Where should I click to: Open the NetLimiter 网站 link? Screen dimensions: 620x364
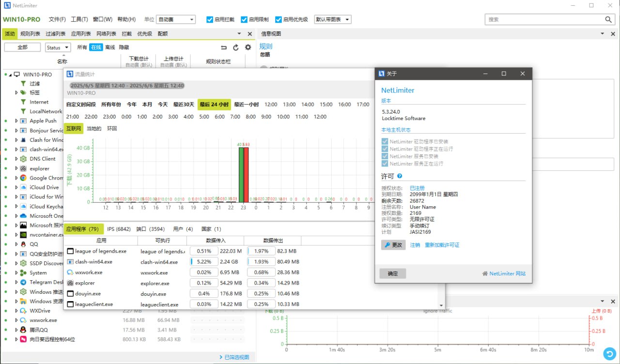point(507,273)
